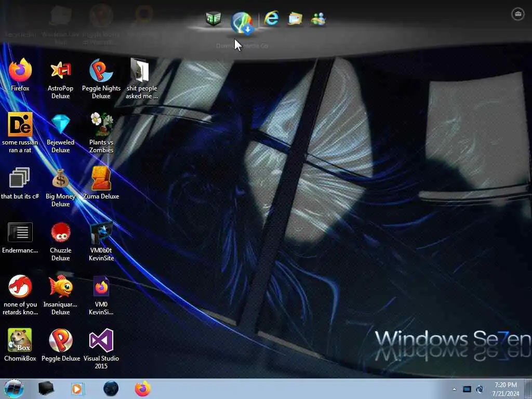Viewport: 532px width, 399px height.
Task: Open the media player taskbar icon
Action: pyautogui.click(x=78, y=389)
